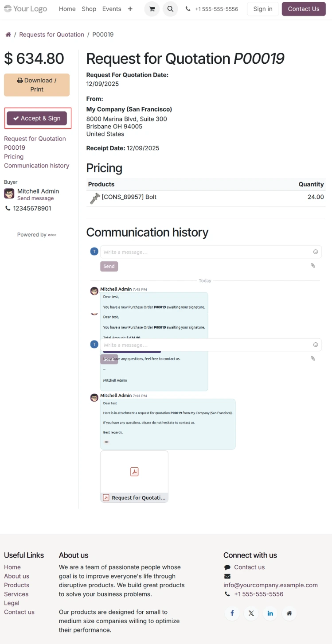Image resolution: width=332 pixels, height=644 pixels.
Task: Click the Send message link under Mitchell Admin
Action: click(35, 198)
